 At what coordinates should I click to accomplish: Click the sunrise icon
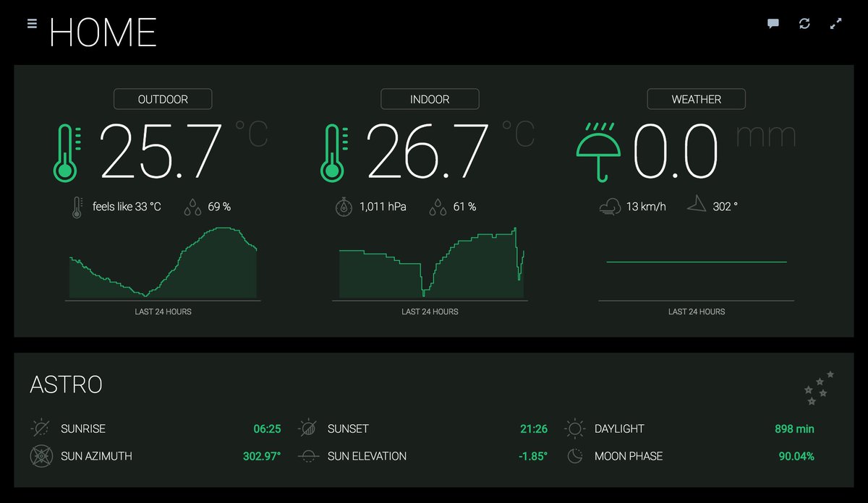click(x=41, y=429)
